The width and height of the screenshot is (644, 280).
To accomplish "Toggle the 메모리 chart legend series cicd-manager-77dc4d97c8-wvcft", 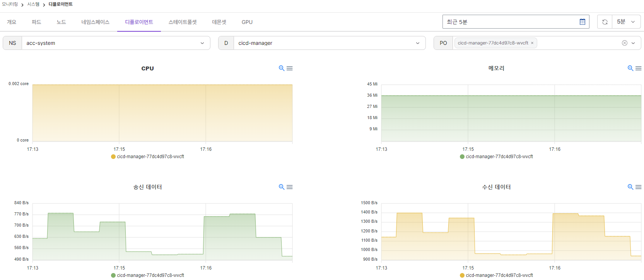I will click(x=497, y=157).
